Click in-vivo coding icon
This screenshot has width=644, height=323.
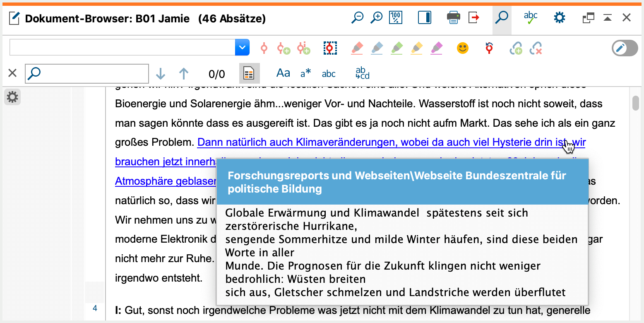(304, 48)
